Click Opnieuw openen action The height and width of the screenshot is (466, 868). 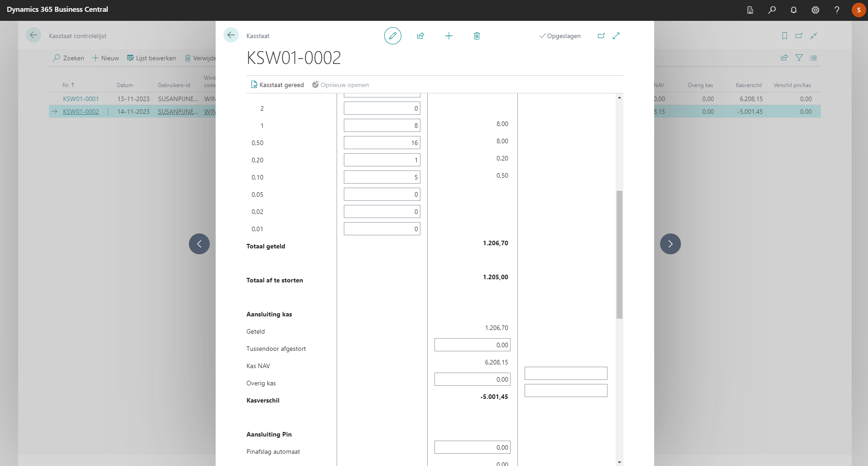[x=340, y=85]
